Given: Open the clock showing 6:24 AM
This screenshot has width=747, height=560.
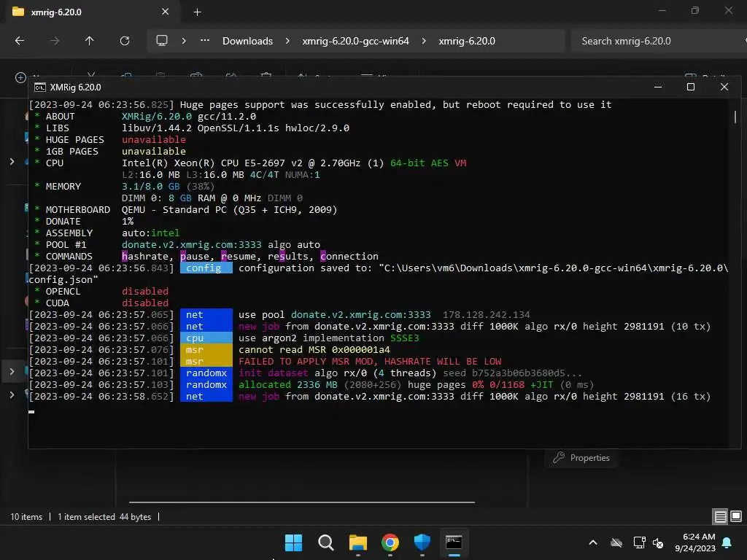Looking at the screenshot, I should click(x=695, y=542).
